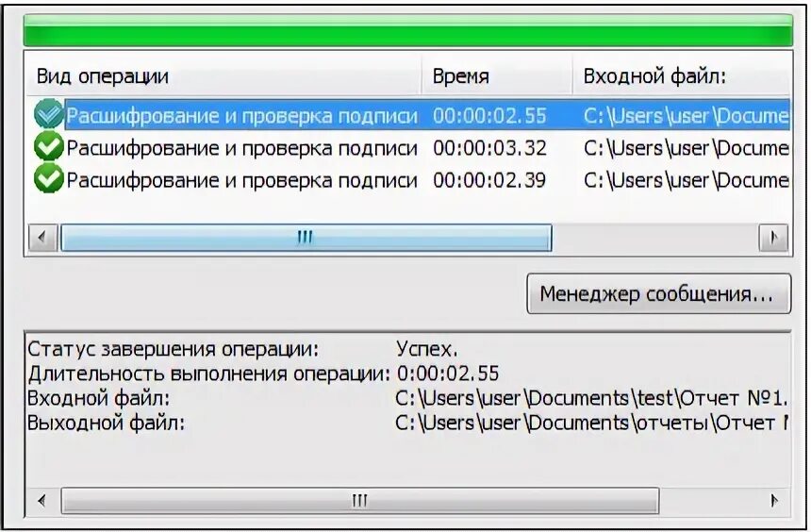
Task: Click the Статус завершения операции line reading Успех.
Action: point(242,349)
